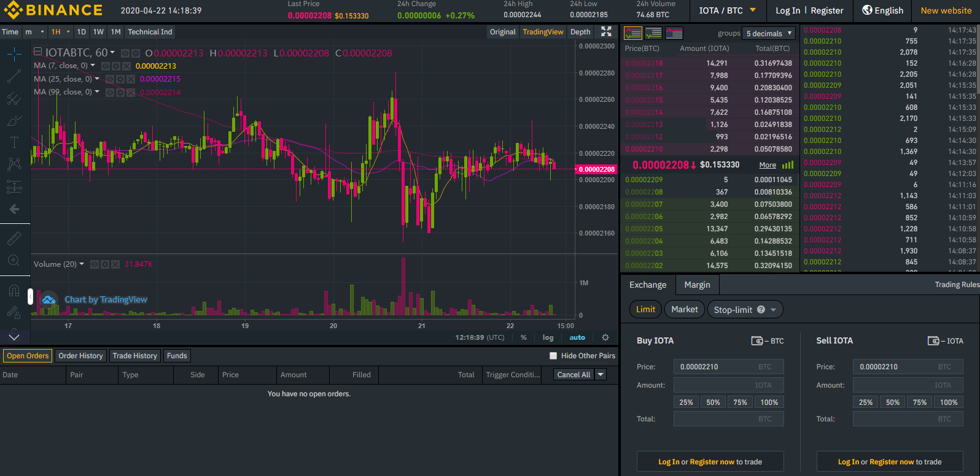Toggle percent scale on chart
This screenshot has width=980, height=476.
click(x=524, y=337)
